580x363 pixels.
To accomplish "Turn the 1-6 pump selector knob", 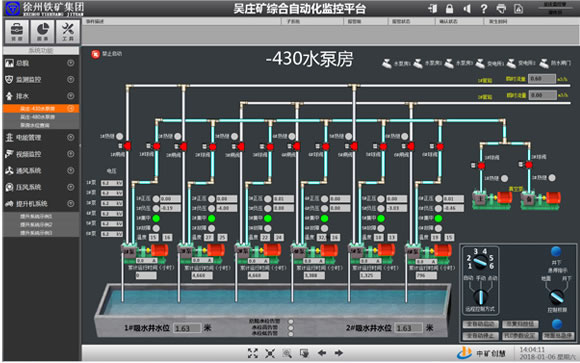I will (x=480, y=262).
